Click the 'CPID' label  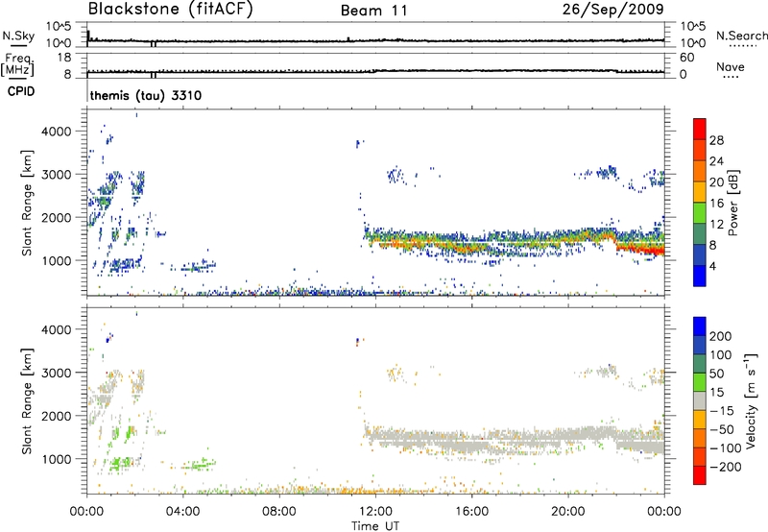tap(21, 91)
